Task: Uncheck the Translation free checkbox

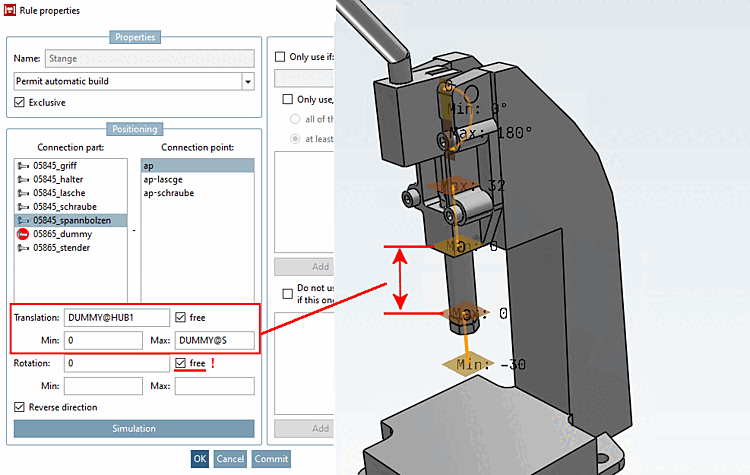Action: click(x=180, y=318)
